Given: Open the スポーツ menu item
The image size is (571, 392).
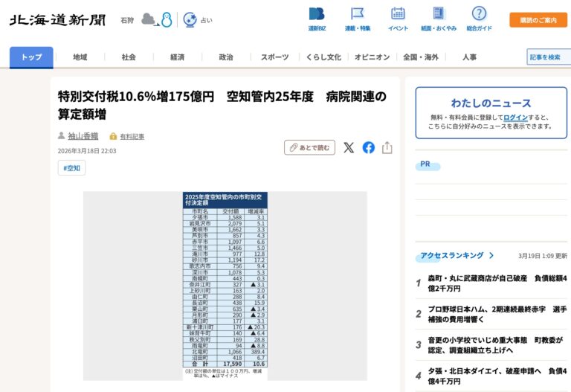Looking at the screenshot, I should 274,57.
